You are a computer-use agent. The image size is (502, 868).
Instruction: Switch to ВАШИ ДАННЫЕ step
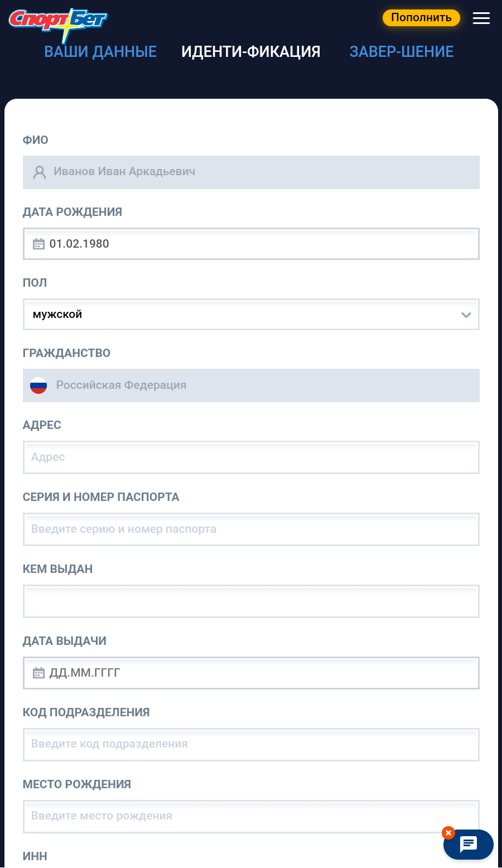pyautogui.click(x=100, y=52)
